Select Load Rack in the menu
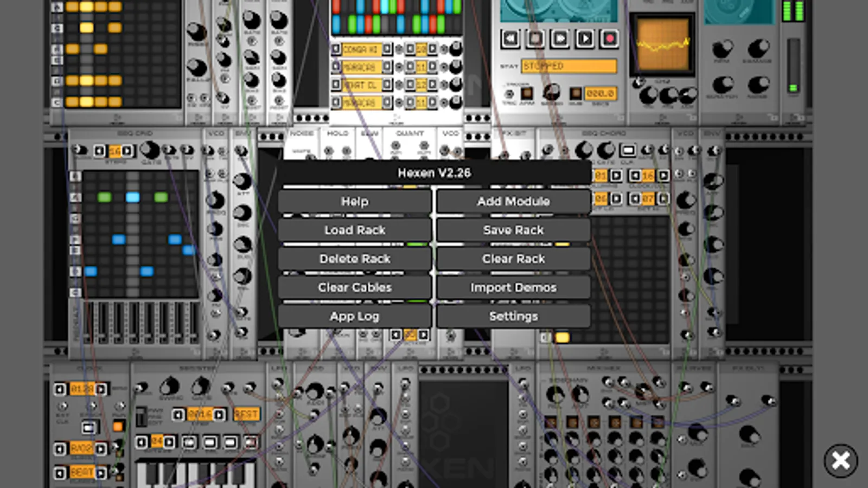This screenshot has height=488, width=868. click(355, 230)
